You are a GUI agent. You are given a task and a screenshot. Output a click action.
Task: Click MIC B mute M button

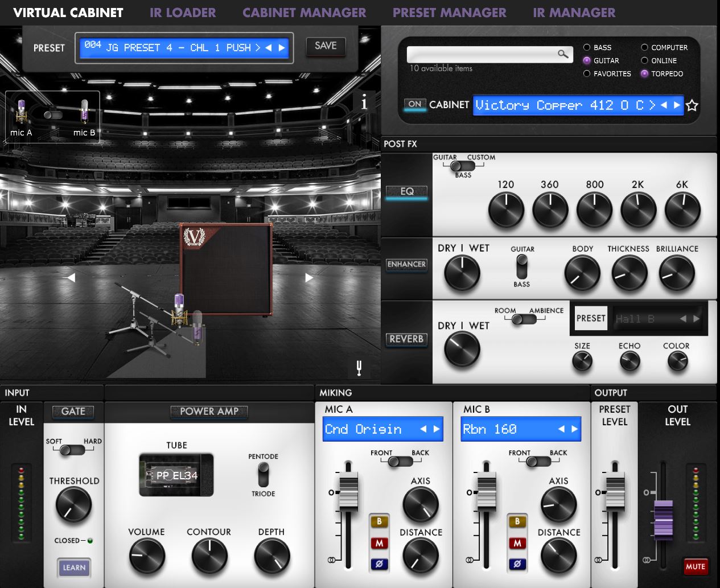coord(517,543)
